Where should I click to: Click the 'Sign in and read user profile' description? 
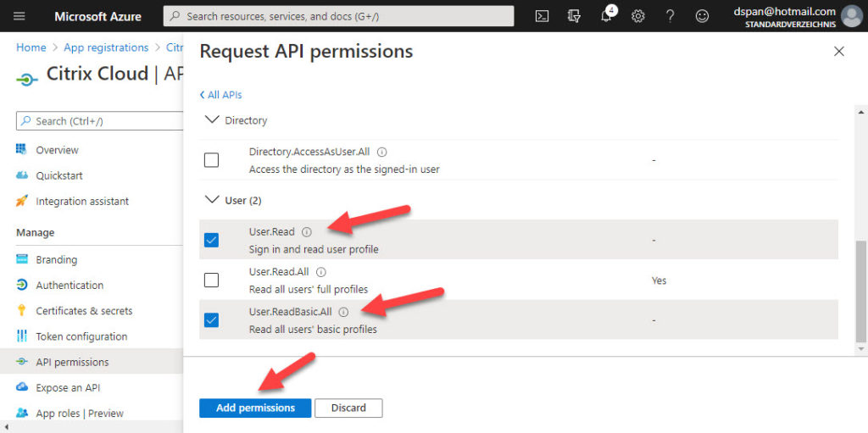[x=314, y=249]
